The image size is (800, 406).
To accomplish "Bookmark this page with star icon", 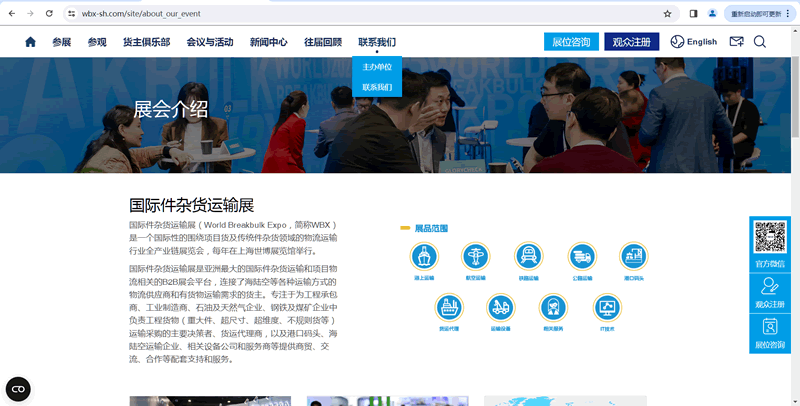I will 667,14.
